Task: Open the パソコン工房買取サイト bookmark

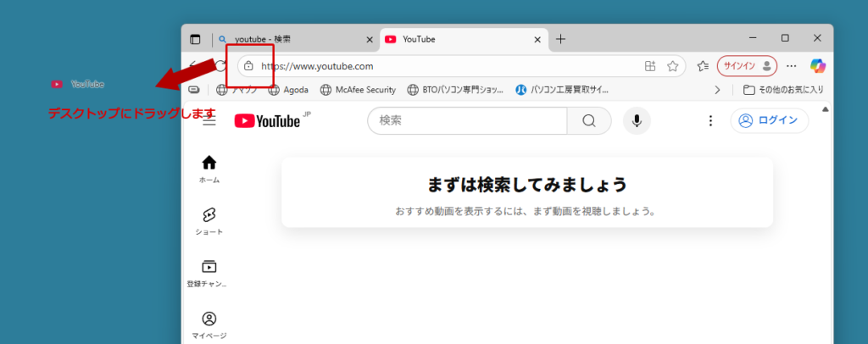Action: click(562, 90)
